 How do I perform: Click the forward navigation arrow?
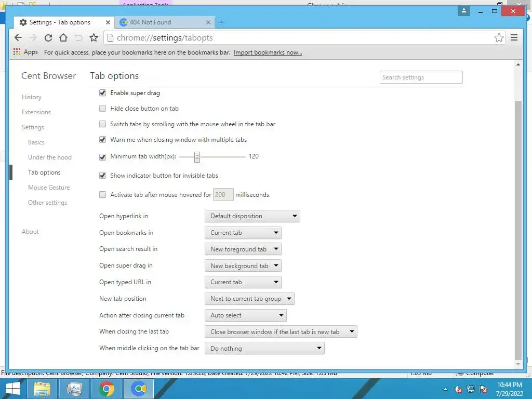[33, 37]
